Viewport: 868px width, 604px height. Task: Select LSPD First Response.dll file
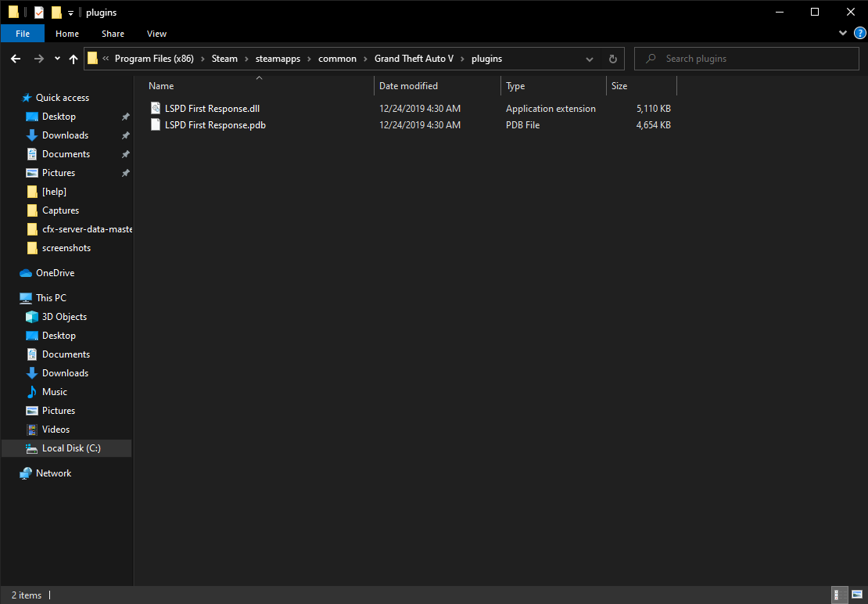(x=212, y=109)
